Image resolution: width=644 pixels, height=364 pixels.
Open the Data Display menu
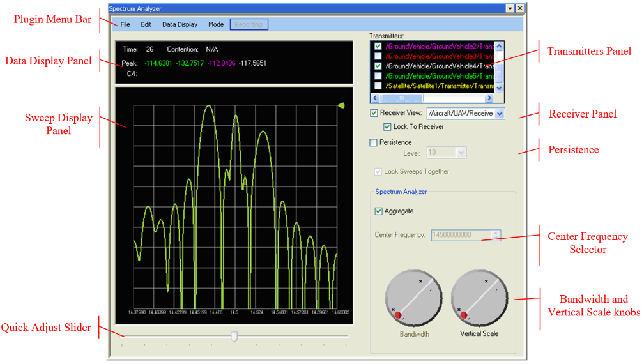coord(180,24)
